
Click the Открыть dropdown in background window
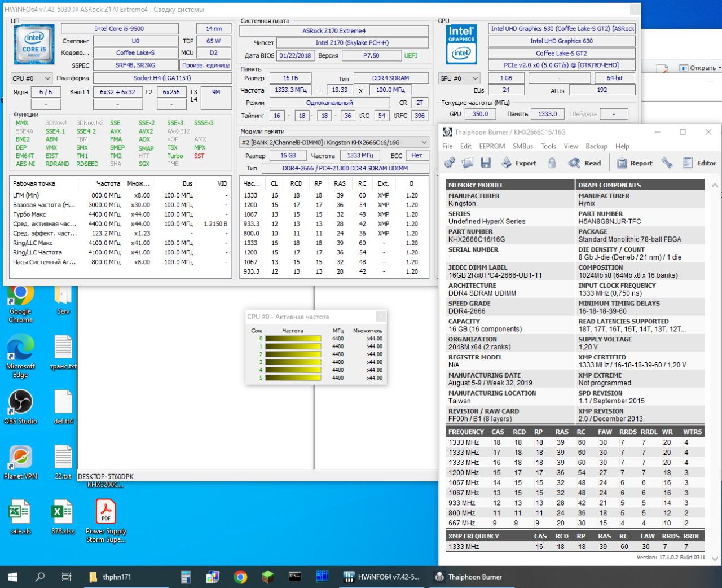coord(700,68)
